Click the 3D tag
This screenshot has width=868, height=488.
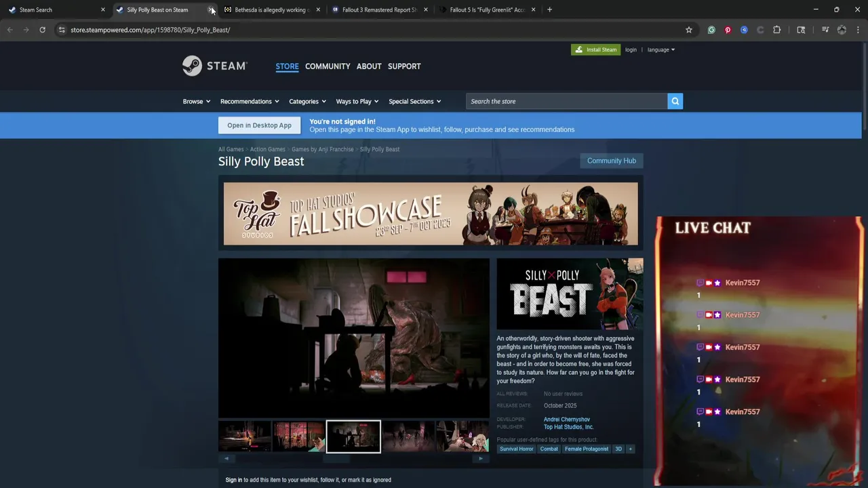pos(618,449)
